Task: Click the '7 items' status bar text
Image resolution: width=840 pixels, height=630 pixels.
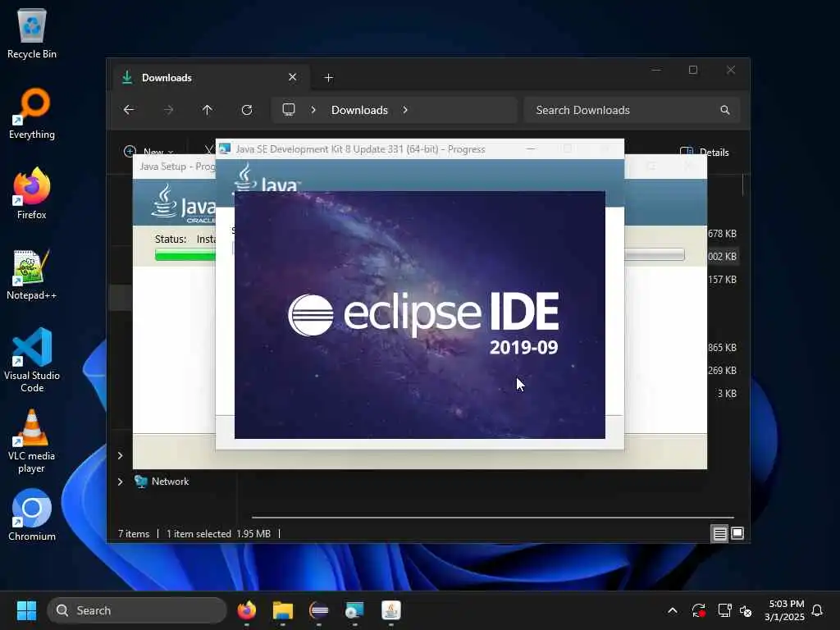Action: click(x=134, y=533)
